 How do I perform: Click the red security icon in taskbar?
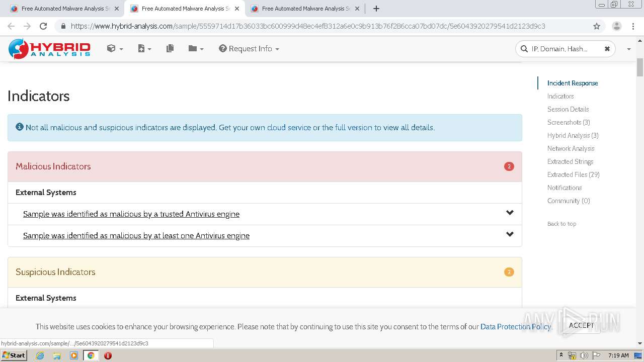tap(108, 355)
